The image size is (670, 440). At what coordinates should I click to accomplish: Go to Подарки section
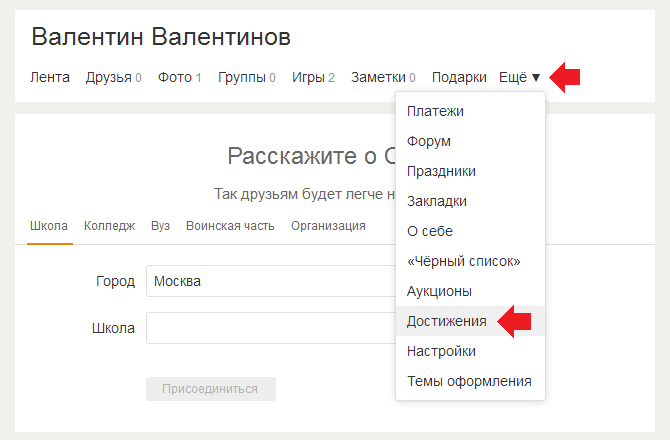click(459, 77)
